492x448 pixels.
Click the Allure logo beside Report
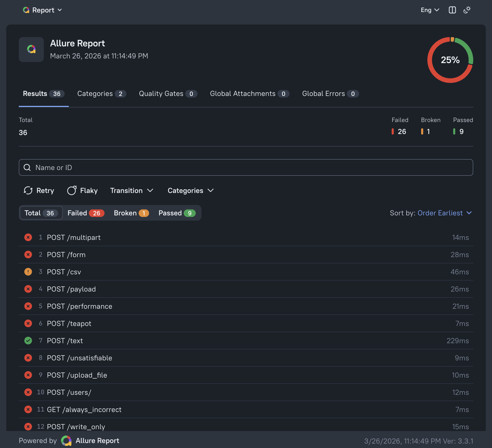pyautogui.click(x=26, y=10)
